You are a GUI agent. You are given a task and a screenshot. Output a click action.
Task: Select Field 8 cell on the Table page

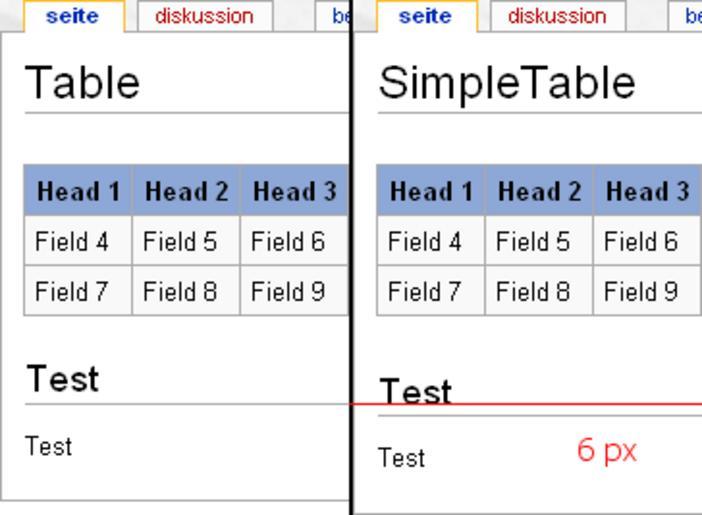180,291
